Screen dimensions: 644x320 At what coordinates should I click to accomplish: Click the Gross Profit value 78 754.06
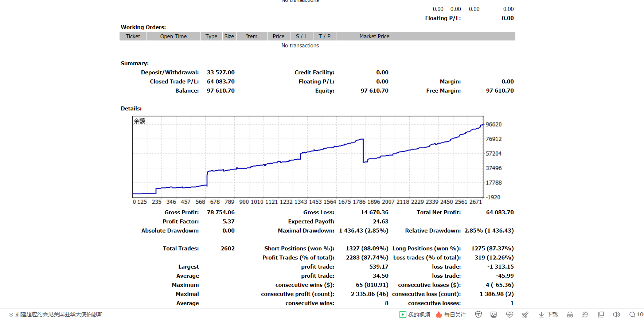point(221,212)
